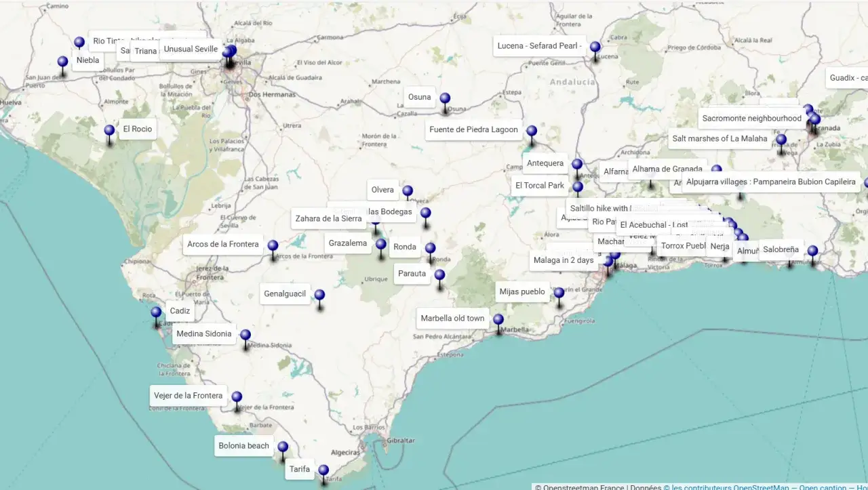Click the Tarifa pin marker
This screenshot has width=868, height=490.
pyautogui.click(x=323, y=471)
